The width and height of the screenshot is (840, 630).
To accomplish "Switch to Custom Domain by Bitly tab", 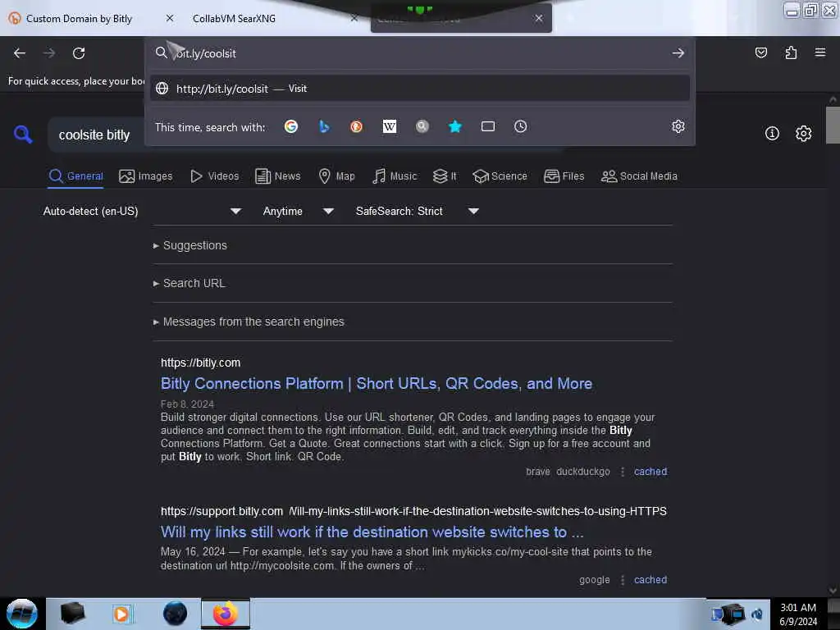I will pos(79,18).
